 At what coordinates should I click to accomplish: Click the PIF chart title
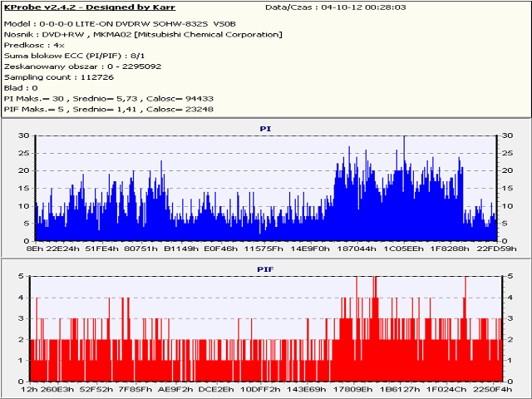click(265, 270)
